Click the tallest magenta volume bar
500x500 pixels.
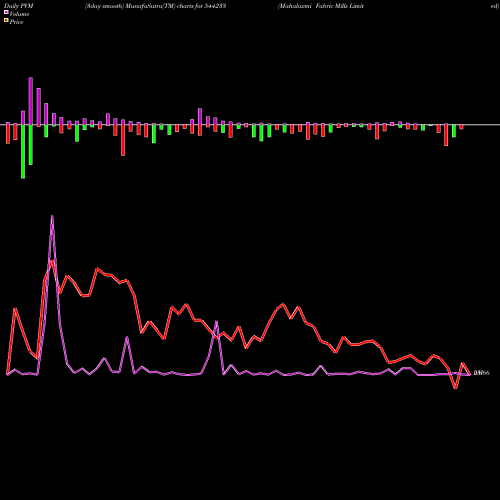pos(31,101)
